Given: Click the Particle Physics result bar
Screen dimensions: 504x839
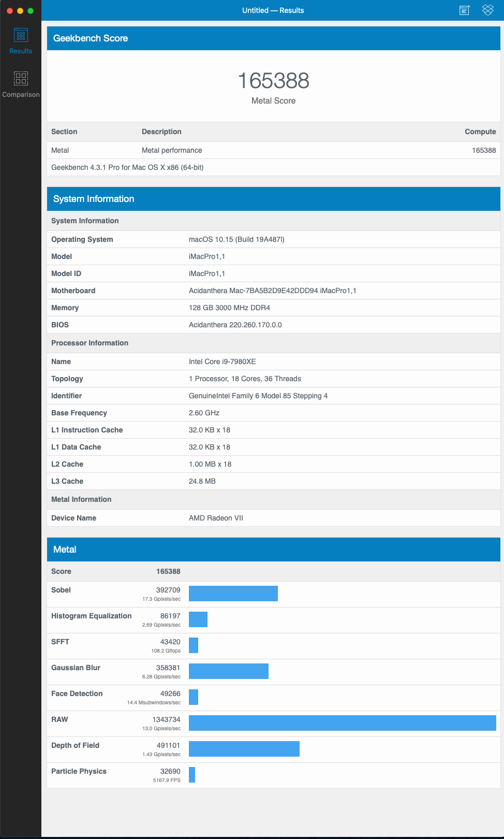Looking at the screenshot, I should click(x=192, y=775).
